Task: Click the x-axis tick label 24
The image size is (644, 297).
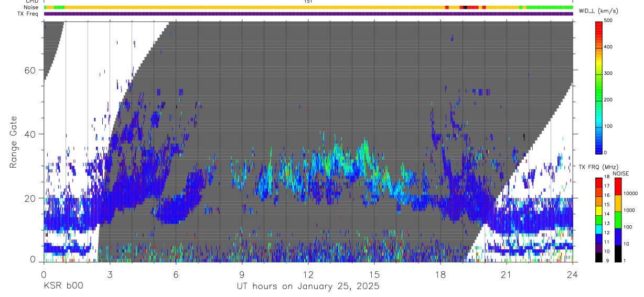Action: pyautogui.click(x=573, y=275)
